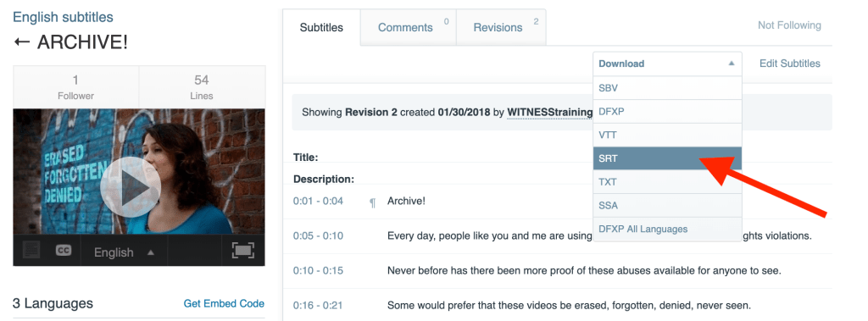The height and width of the screenshot is (321, 868).
Task: Open the English language selector on player
Action: (x=124, y=252)
